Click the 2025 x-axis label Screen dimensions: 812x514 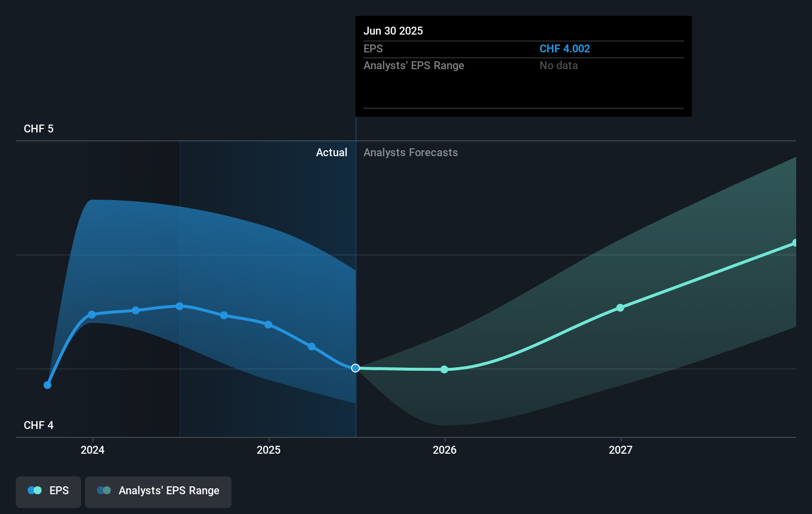[x=269, y=450]
